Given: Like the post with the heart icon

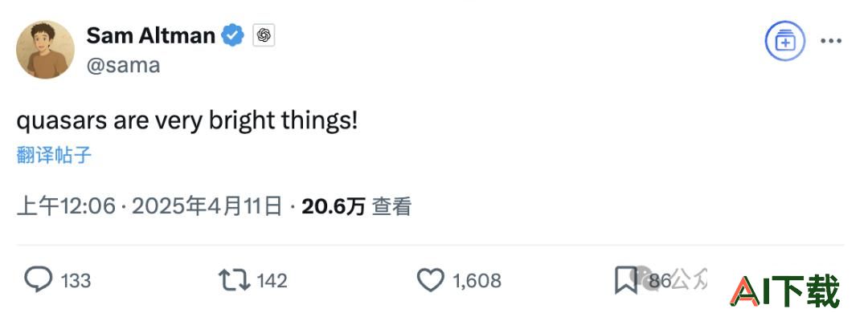Looking at the screenshot, I should click(430, 280).
